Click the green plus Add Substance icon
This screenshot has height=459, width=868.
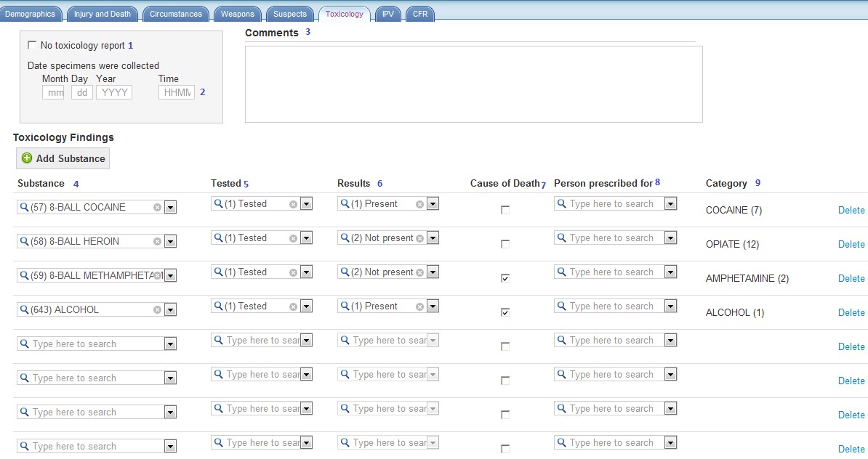coord(27,158)
